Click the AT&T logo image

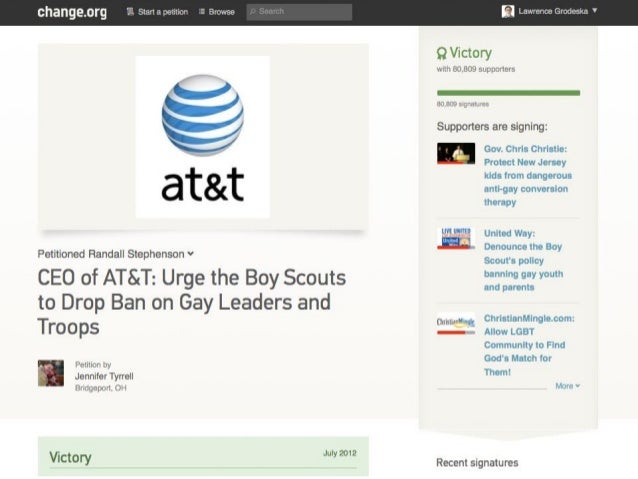203,137
